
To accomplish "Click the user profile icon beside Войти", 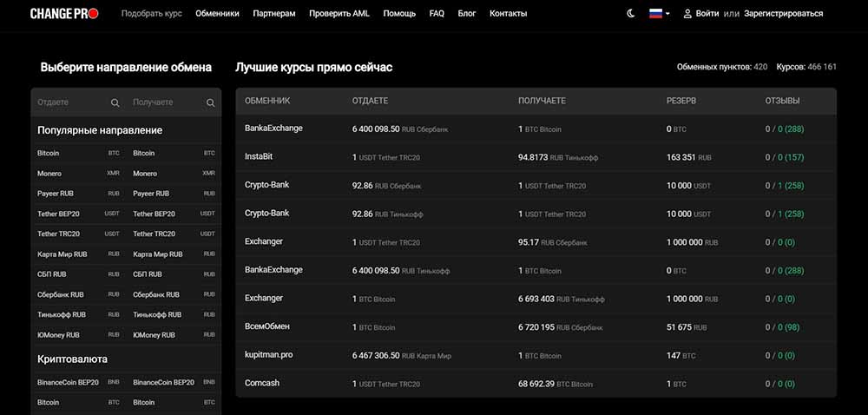I will coord(687,14).
